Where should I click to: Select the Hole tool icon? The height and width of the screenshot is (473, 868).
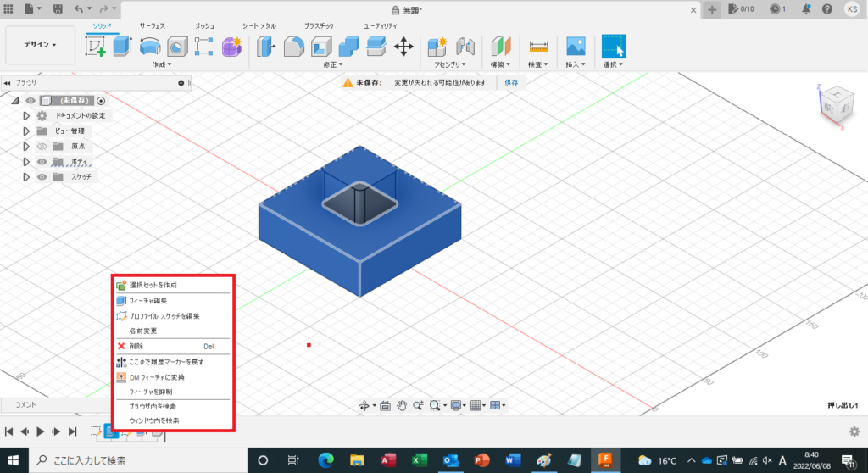[x=177, y=47]
